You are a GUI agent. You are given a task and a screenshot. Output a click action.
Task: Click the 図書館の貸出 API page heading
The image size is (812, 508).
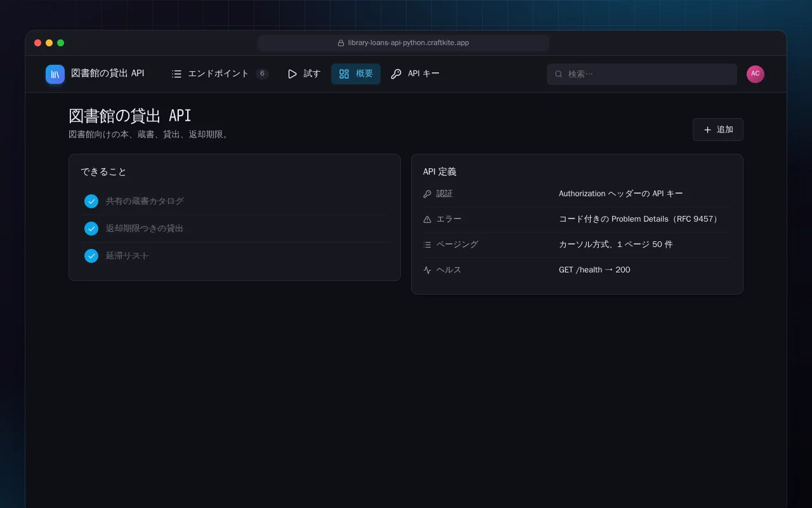point(130,116)
